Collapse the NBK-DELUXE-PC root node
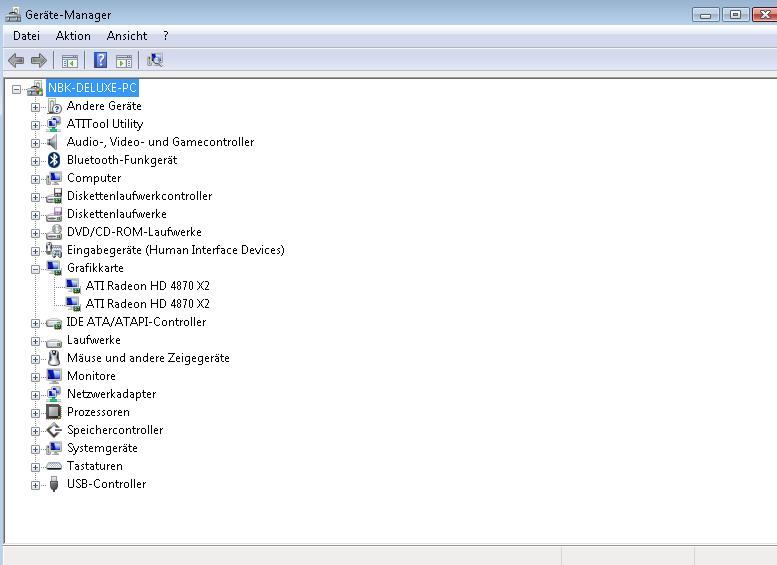Viewport: 777px width, 565px height. 17,89
